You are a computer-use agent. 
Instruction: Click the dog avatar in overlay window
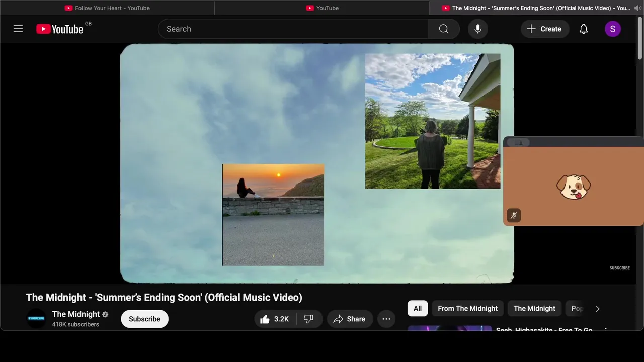[574, 187]
